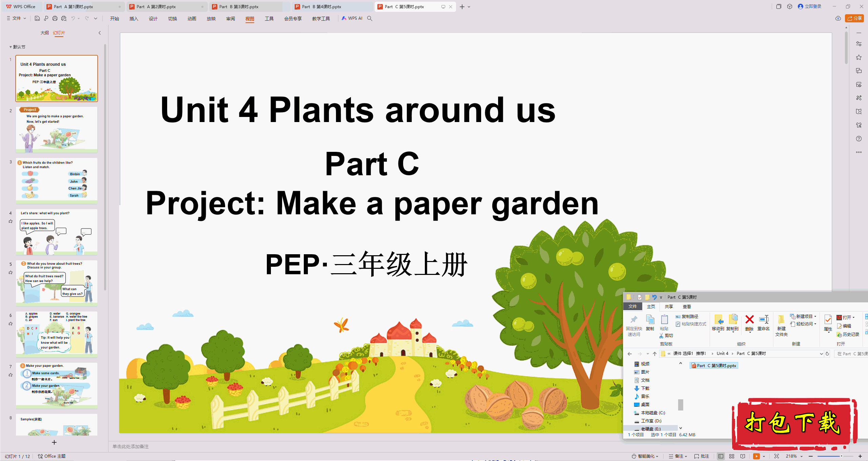The height and width of the screenshot is (461, 868).
Task: Click the Undo arrow in WPS toolbar
Action: click(73, 18)
